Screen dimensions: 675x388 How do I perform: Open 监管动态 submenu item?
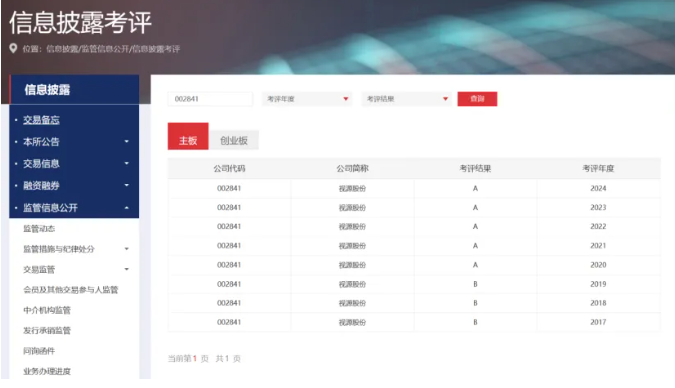pos(39,229)
